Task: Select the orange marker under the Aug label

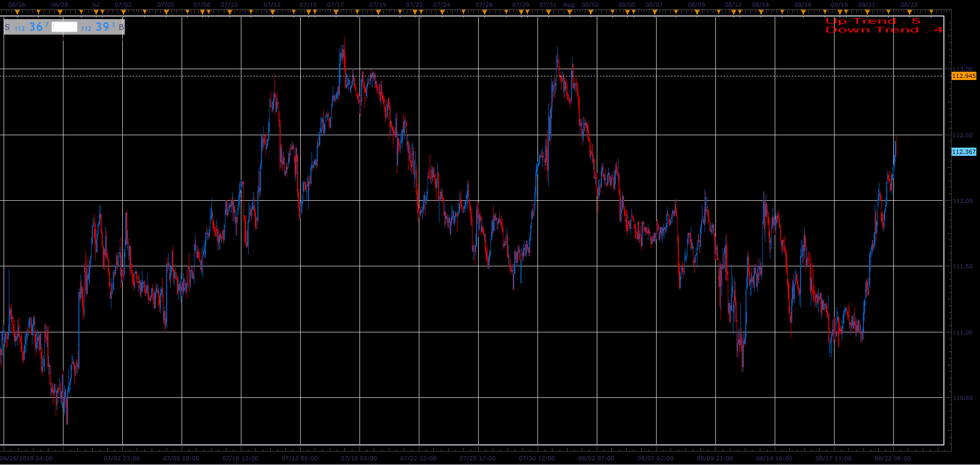Action: [569, 12]
